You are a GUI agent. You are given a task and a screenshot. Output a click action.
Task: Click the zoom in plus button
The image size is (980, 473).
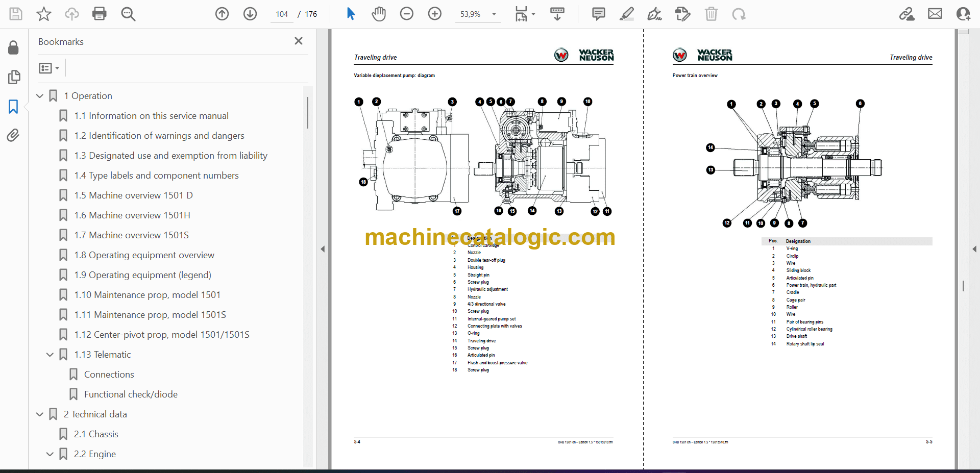(435, 14)
